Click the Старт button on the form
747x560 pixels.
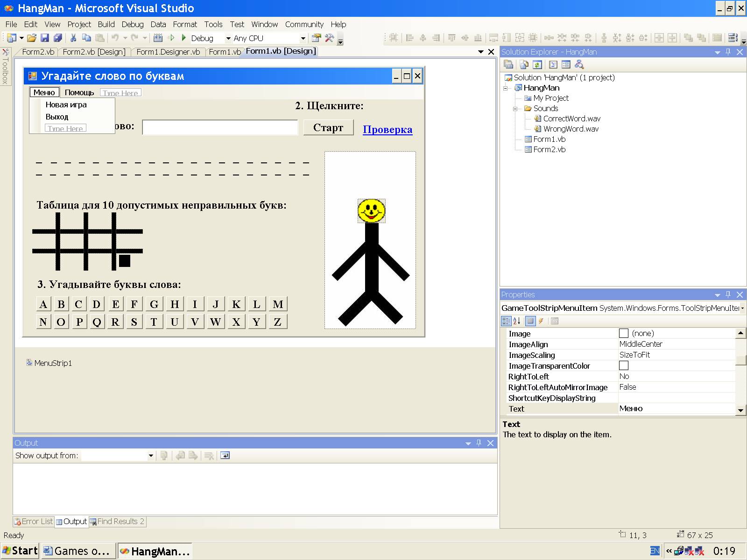(x=328, y=128)
